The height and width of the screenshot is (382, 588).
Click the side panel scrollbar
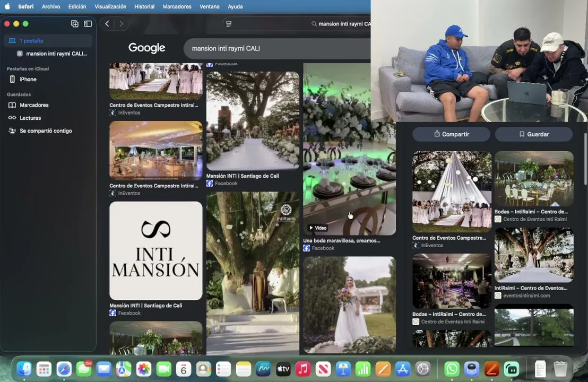(585, 159)
